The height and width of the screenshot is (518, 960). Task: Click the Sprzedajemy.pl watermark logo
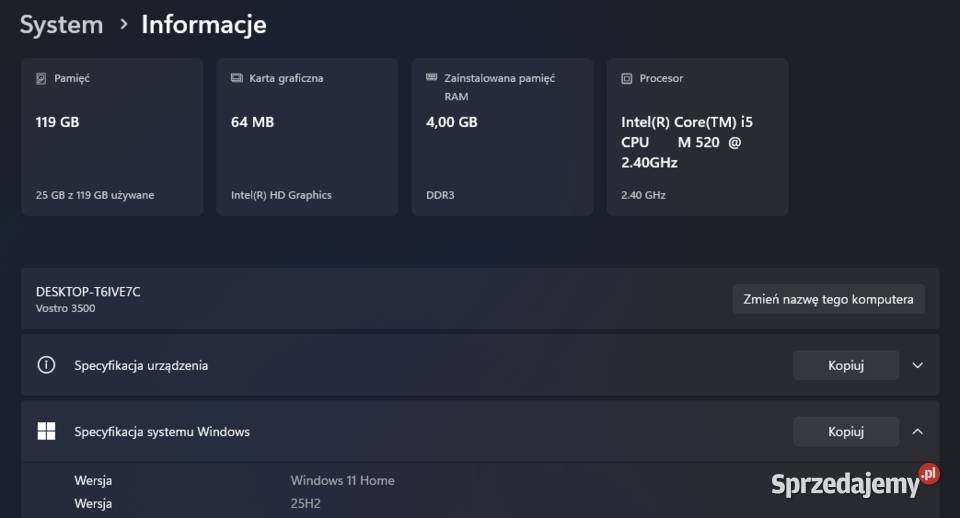[x=855, y=483]
